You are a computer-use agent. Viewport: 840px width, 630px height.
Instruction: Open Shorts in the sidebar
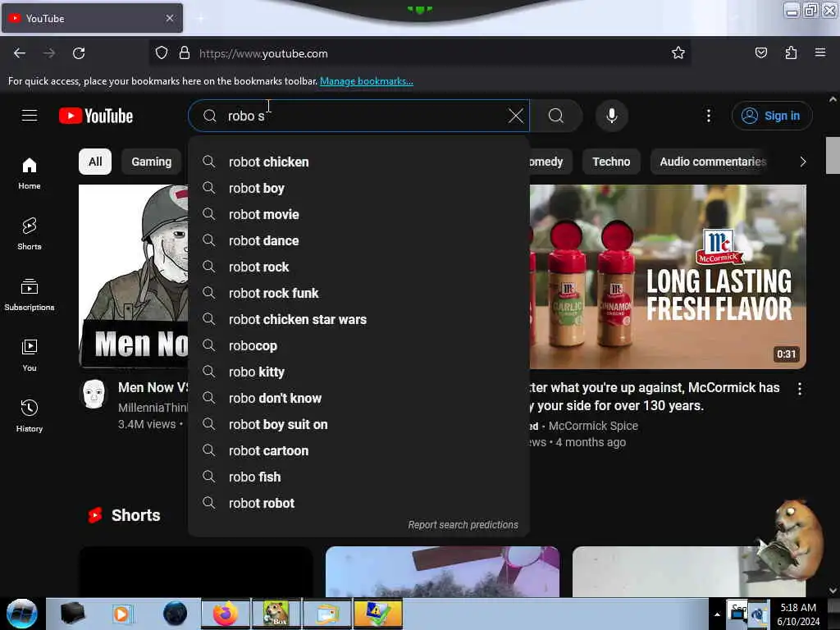(30, 234)
